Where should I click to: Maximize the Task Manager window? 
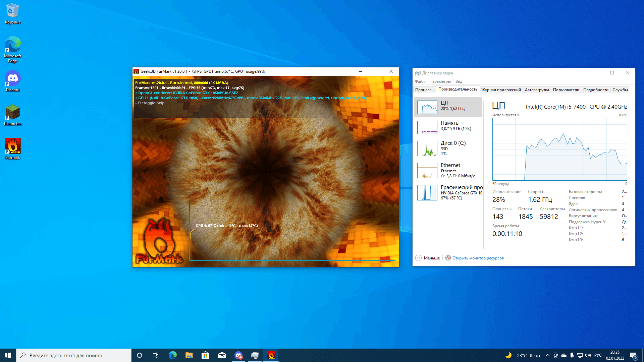(612, 73)
